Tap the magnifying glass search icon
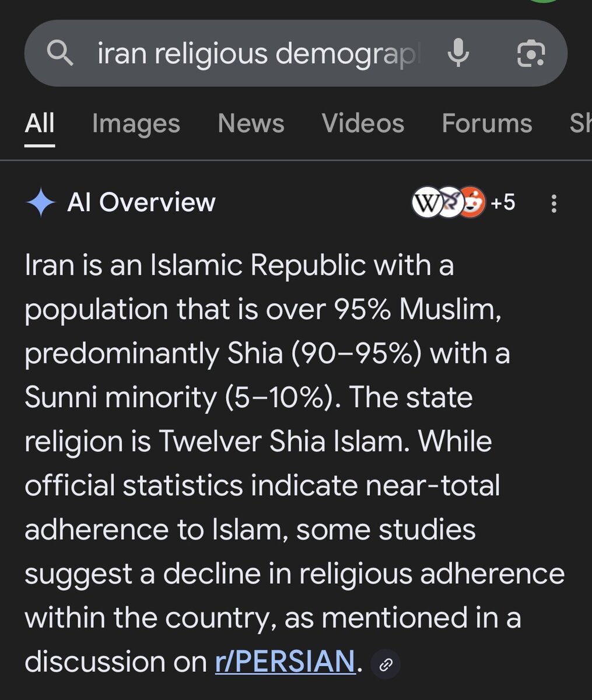The image size is (592, 700). [x=59, y=54]
